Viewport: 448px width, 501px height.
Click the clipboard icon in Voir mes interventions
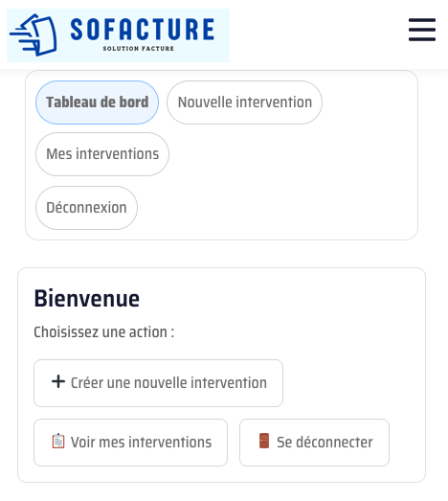coord(58,442)
